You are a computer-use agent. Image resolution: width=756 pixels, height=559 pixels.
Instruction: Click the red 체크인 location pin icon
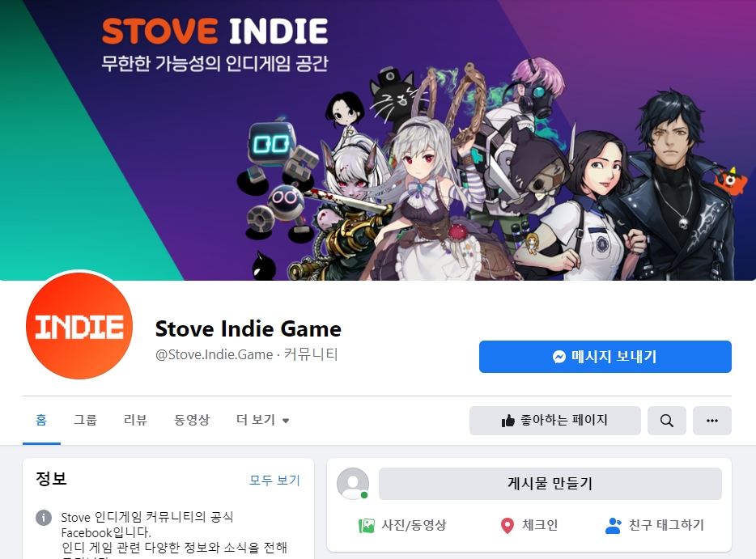coord(508,525)
